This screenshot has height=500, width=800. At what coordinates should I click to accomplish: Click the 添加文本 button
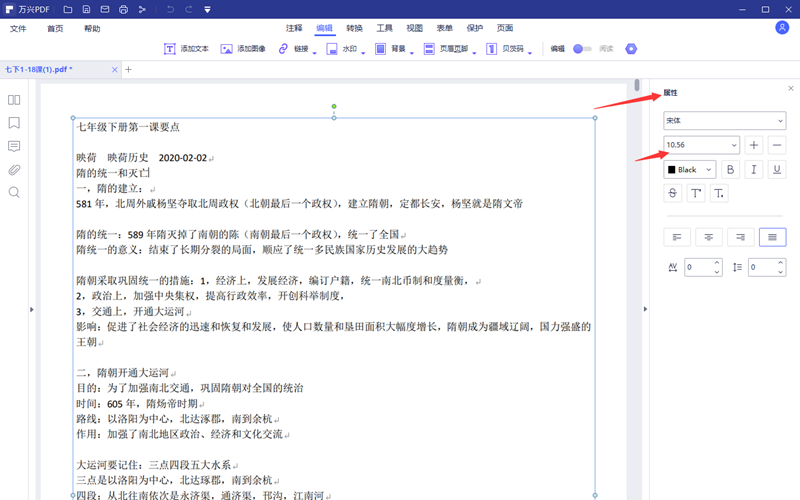click(186, 48)
